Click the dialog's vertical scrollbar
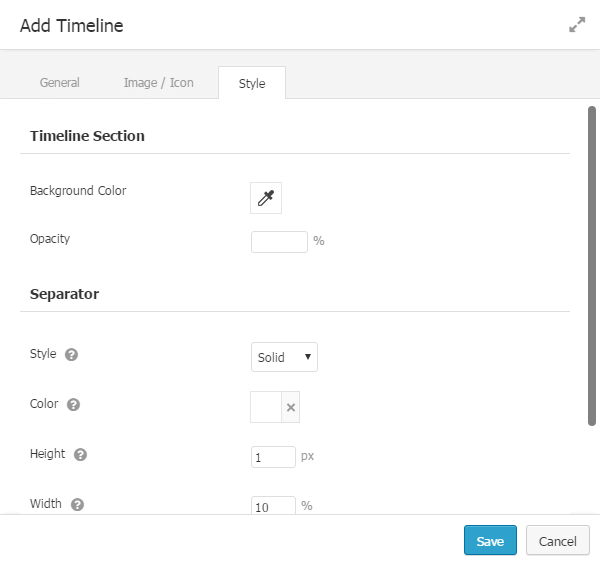The width and height of the screenshot is (600, 565). point(592,265)
